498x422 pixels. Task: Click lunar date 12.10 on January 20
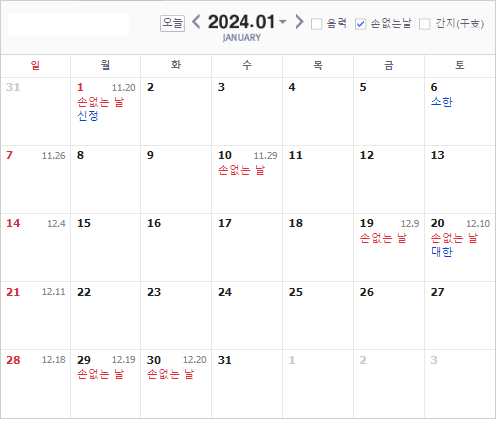coord(478,224)
